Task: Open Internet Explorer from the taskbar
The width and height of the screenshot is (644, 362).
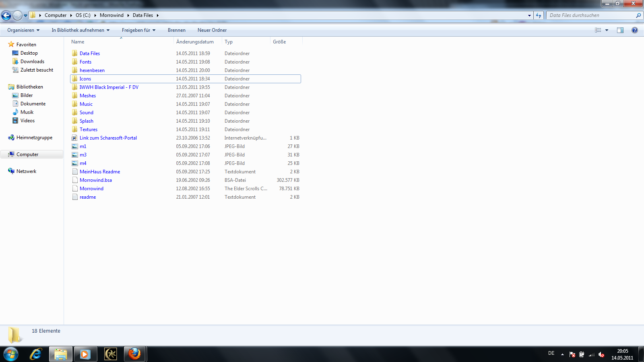Action: (36, 354)
